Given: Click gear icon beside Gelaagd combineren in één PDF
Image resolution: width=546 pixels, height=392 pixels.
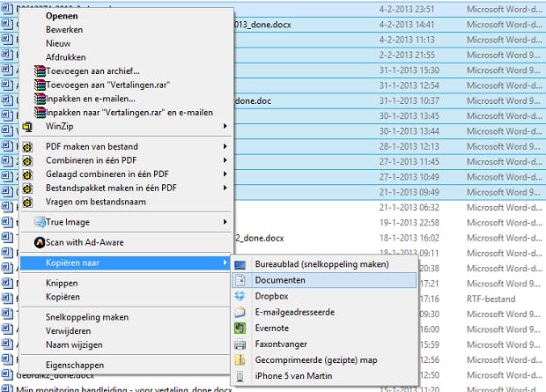Looking at the screenshot, I should click(x=27, y=174).
